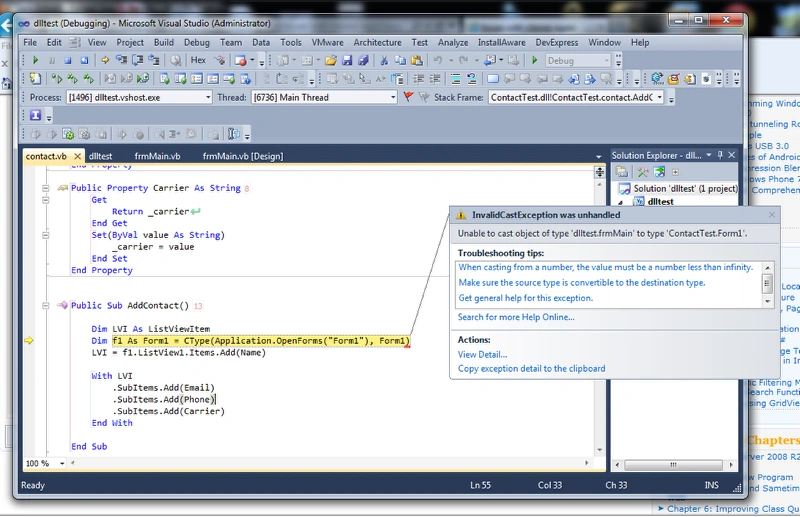Expand the Stack Frame combo box

click(660, 97)
